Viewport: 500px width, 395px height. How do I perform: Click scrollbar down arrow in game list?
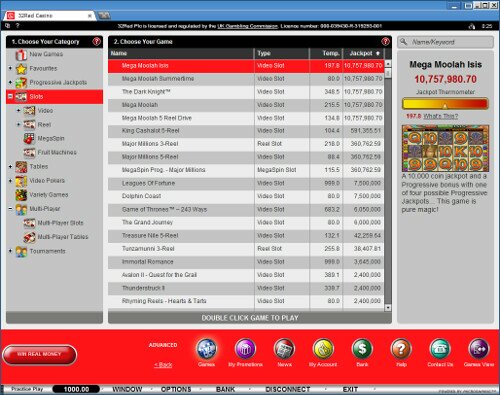[x=388, y=308]
